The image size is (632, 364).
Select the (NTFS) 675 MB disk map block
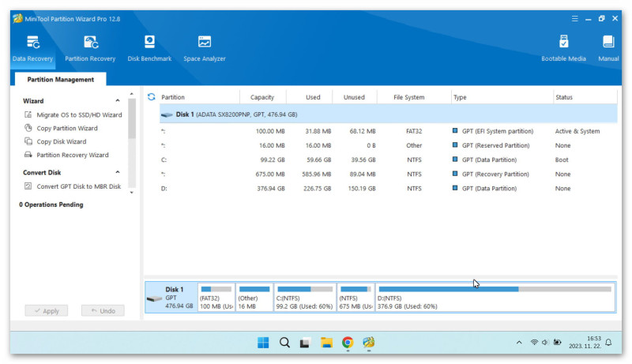(356, 298)
